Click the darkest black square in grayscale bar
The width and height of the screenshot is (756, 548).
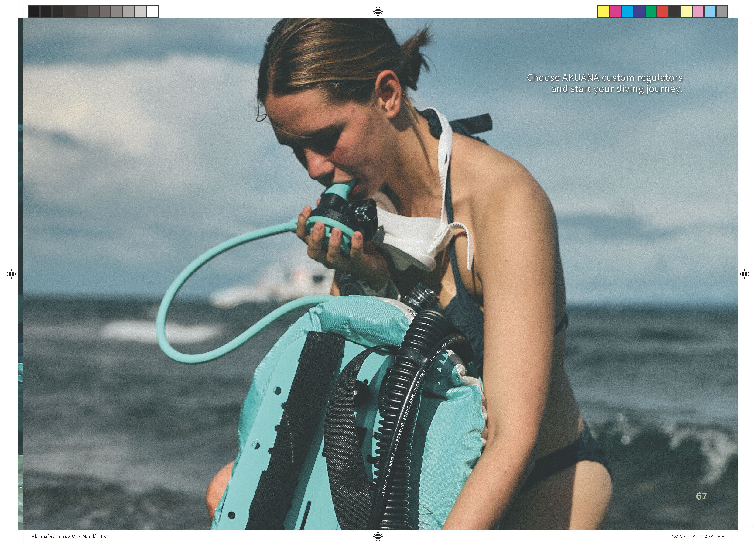tap(34, 11)
